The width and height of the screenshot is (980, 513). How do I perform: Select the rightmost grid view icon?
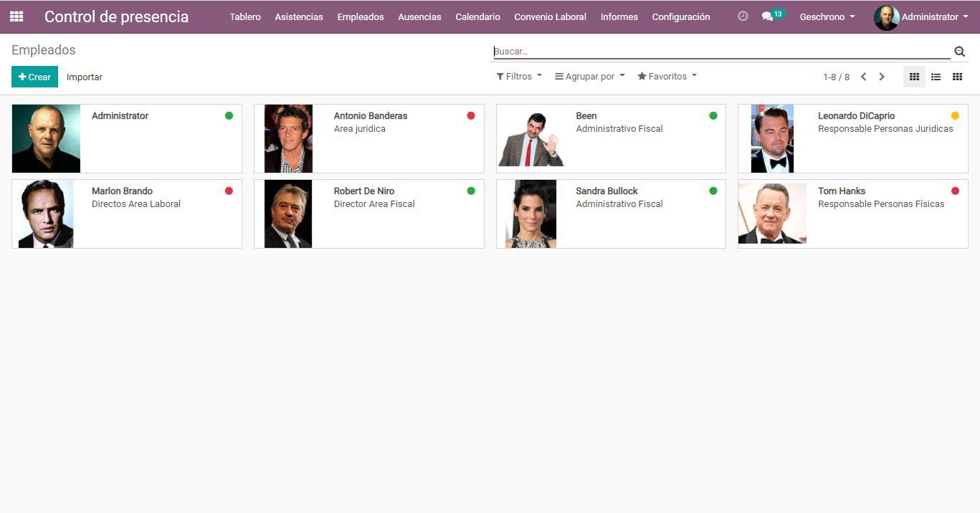(957, 77)
